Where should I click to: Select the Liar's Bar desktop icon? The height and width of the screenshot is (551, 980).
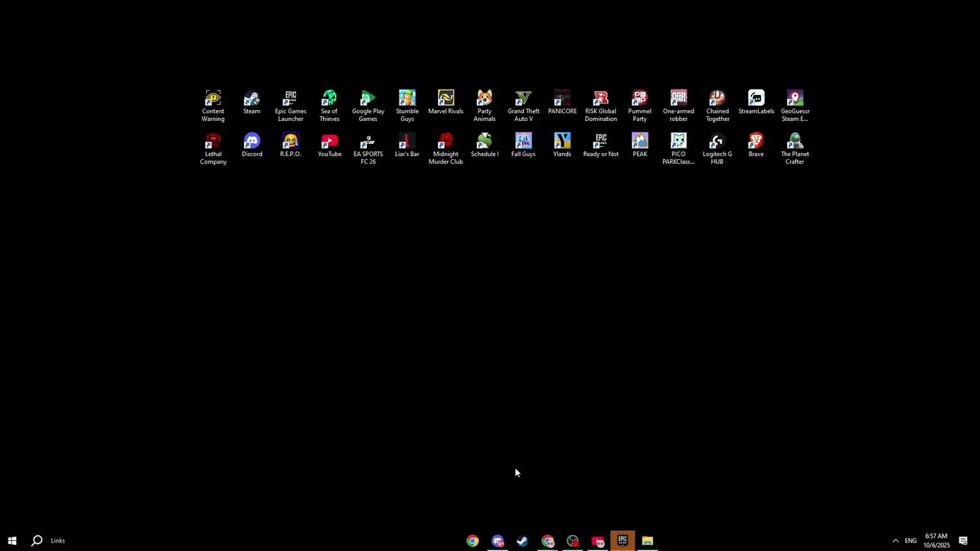407,145
